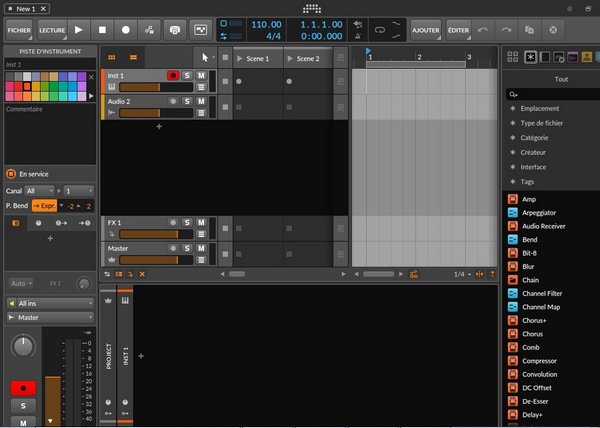This screenshot has width=600, height=428.
Task: Open the Auto monitoring dropdown
Action: pos(21,283)
